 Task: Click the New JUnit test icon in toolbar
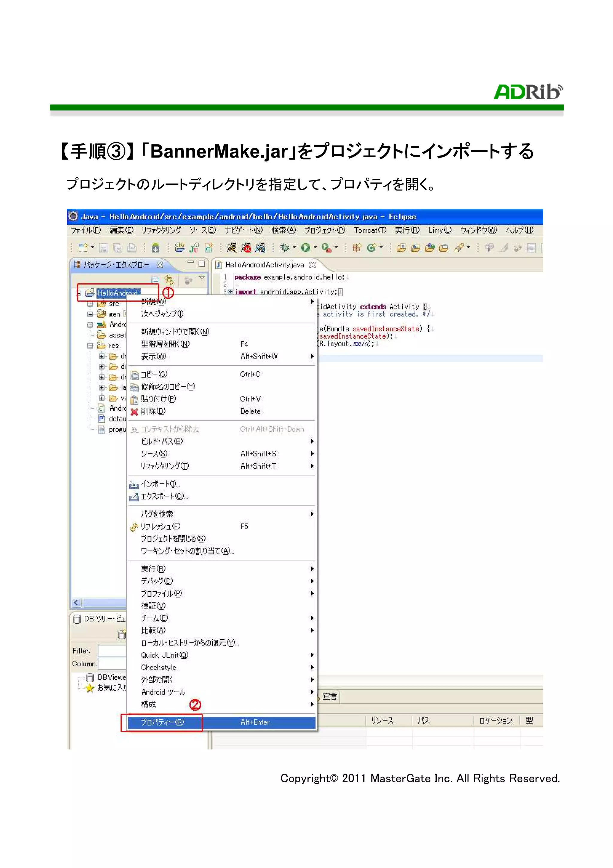(194, 248)
